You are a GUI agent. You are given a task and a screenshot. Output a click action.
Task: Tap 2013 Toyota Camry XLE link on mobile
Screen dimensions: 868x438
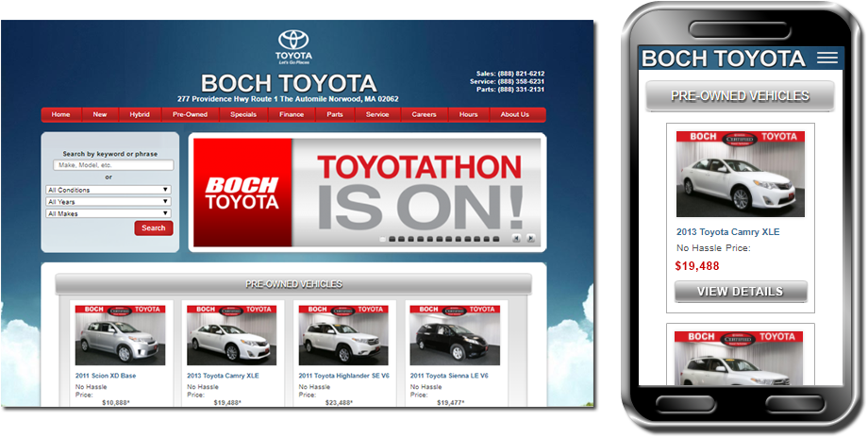[x=727, y=232]
